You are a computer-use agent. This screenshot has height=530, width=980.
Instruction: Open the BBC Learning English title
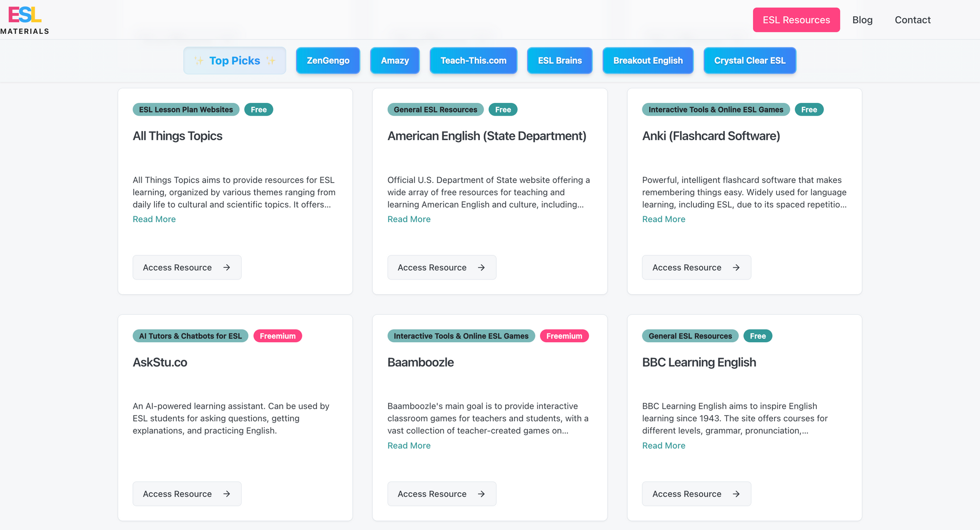(x=699, y=362)
